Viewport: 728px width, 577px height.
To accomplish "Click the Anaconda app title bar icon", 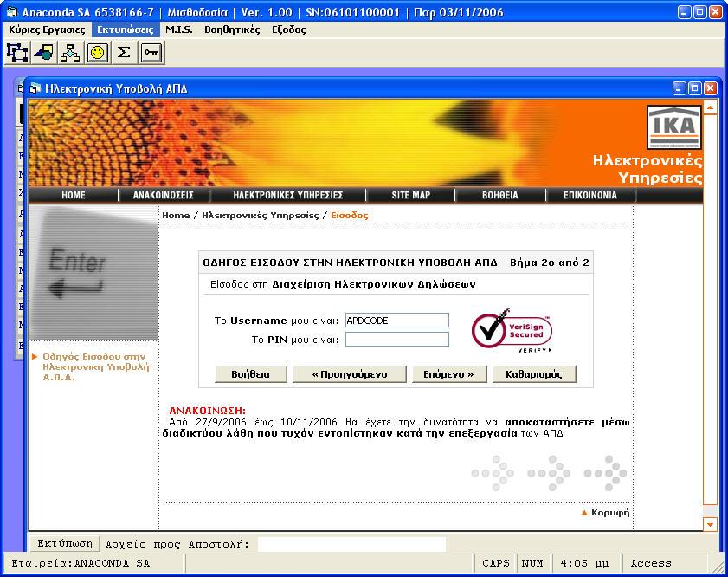I will pos(11,12).
